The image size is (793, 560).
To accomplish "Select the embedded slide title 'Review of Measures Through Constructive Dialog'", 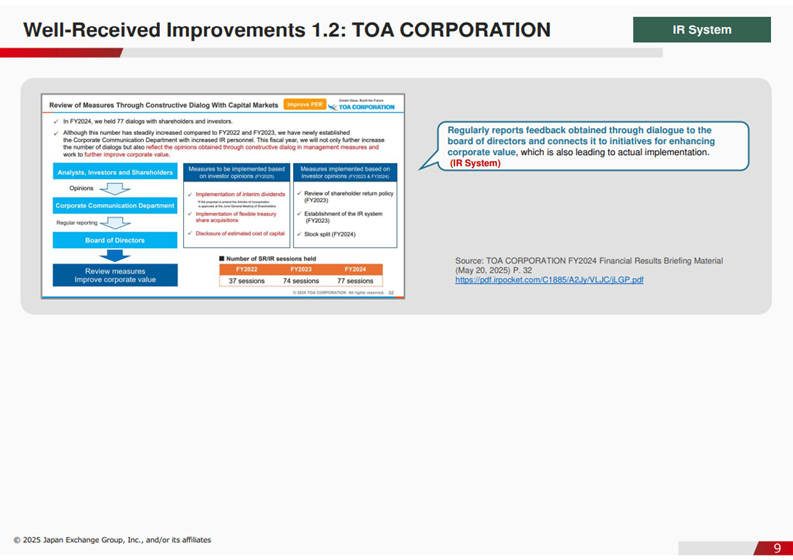I will click(163, 105).
